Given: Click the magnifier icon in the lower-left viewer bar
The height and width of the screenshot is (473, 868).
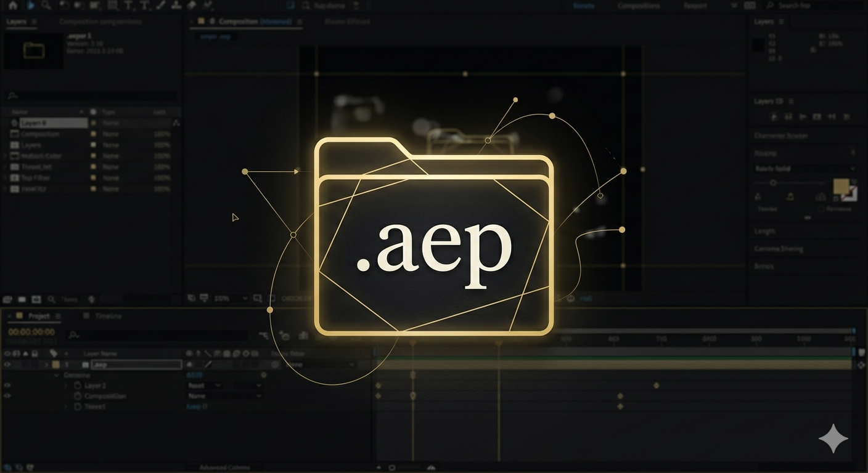Looking at the screenshot, I should click(51, 299).
